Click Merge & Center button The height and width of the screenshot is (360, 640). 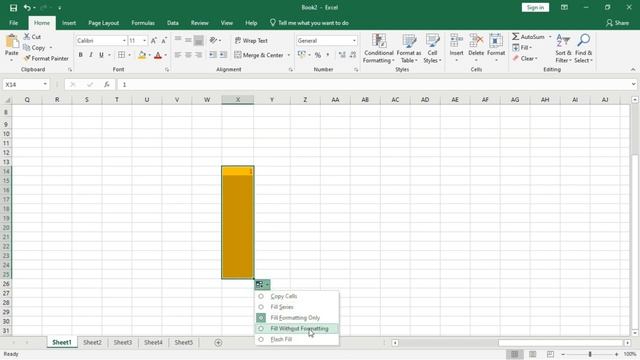tap(259, 55)
